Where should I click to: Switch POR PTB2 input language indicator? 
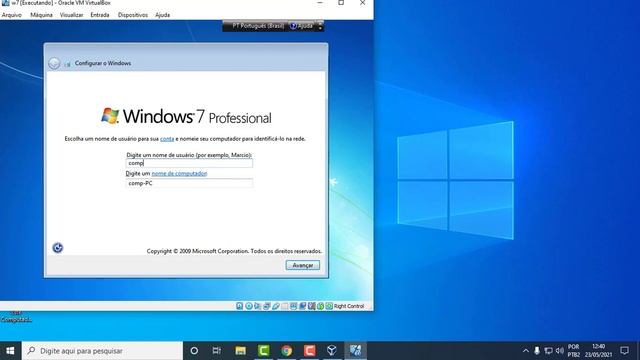tap(573, 351)
